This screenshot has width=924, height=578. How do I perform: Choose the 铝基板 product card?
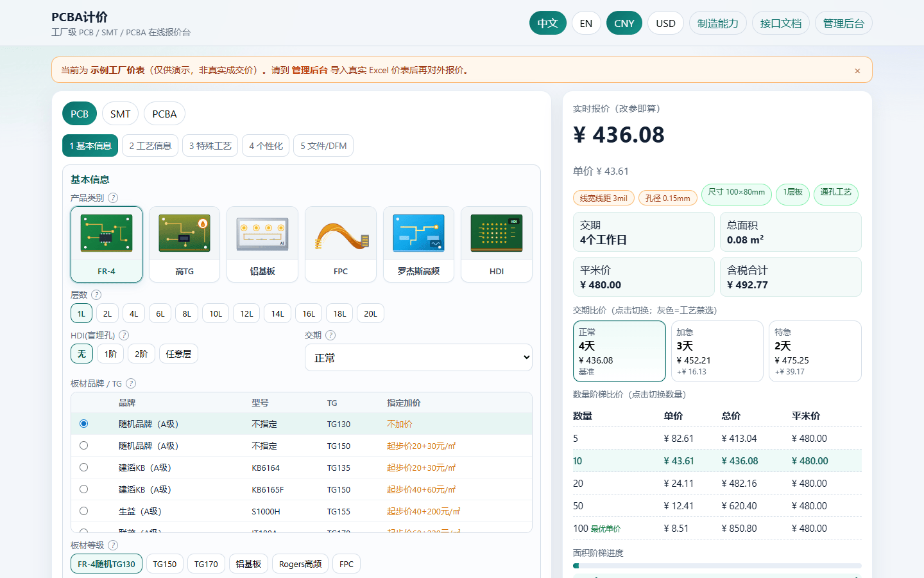click(x=262, y=244)
